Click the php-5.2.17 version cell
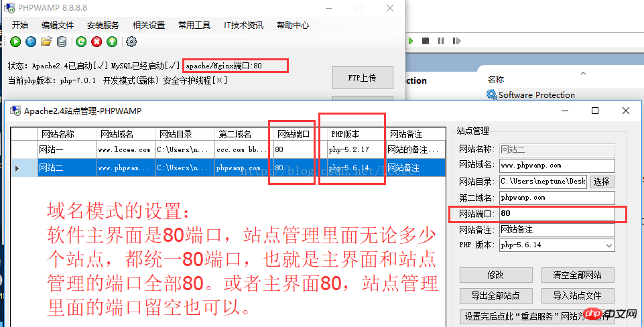This screenshot has width=644, height=327. point(357,150)
